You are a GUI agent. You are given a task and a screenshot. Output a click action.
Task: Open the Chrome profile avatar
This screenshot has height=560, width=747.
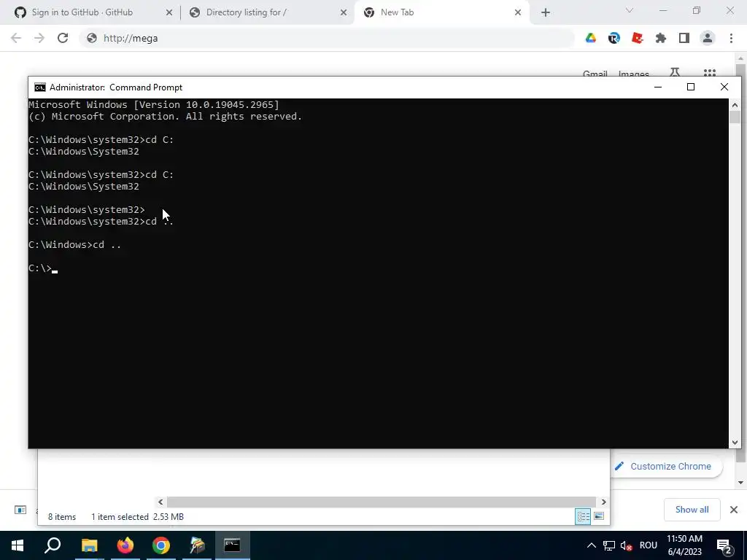(708, 38)
